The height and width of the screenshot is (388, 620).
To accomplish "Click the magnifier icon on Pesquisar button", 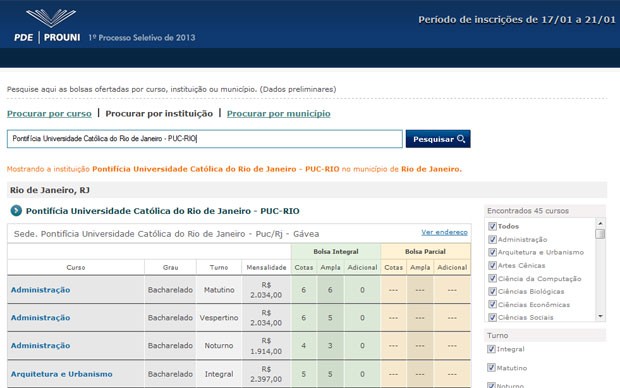I will tap(461, 139).
